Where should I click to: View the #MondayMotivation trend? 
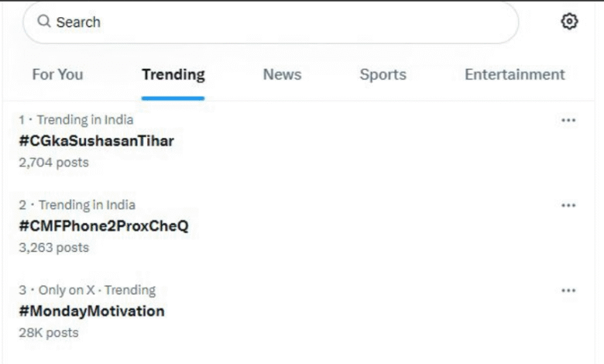(91, 311)
